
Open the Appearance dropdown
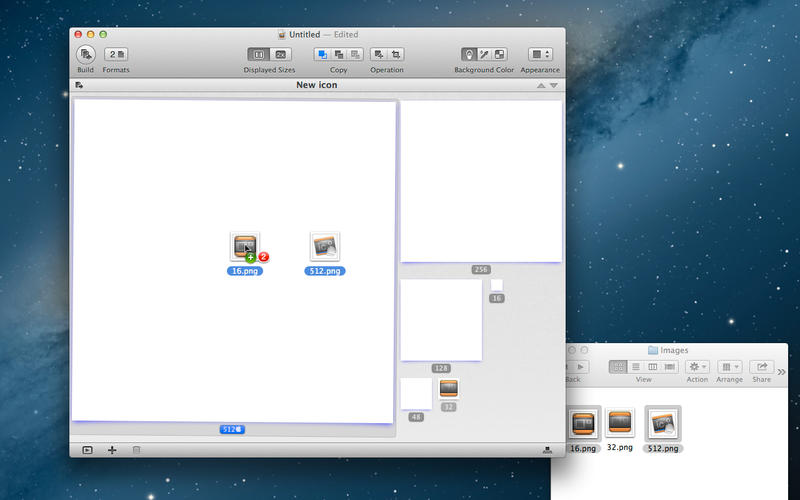[x=540, y=54]
